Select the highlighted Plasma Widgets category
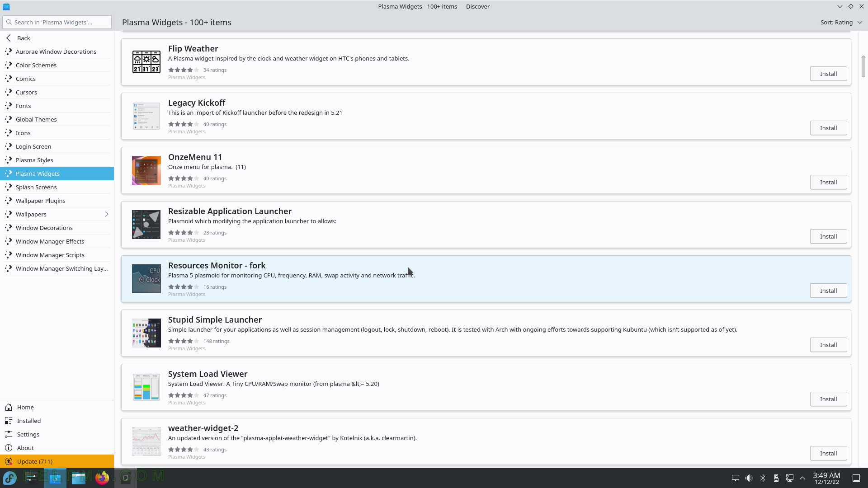Screen dimensions: 868x488 57,174
